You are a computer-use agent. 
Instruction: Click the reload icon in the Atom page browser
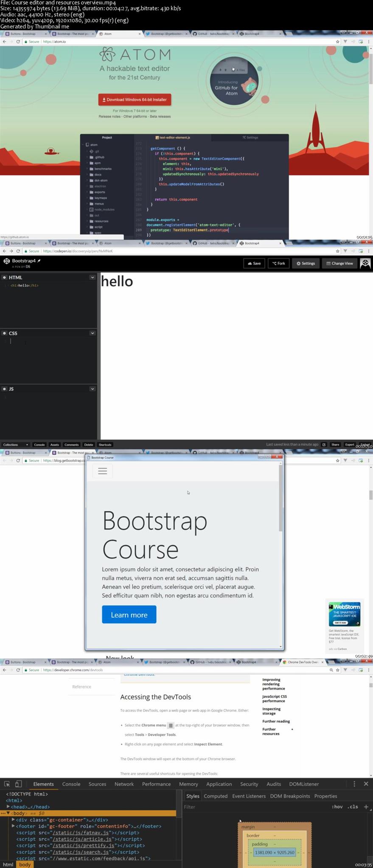[18, 42]
